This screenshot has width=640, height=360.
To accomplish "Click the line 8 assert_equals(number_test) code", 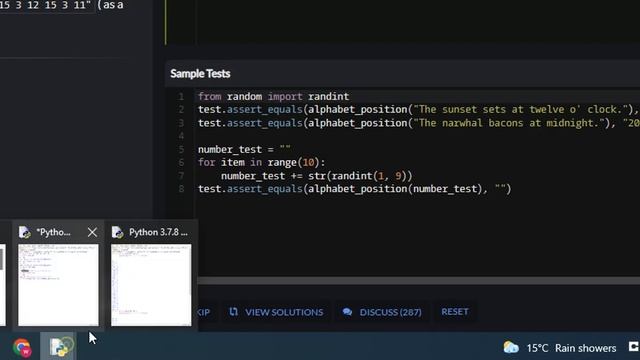I will coord(354,189).
